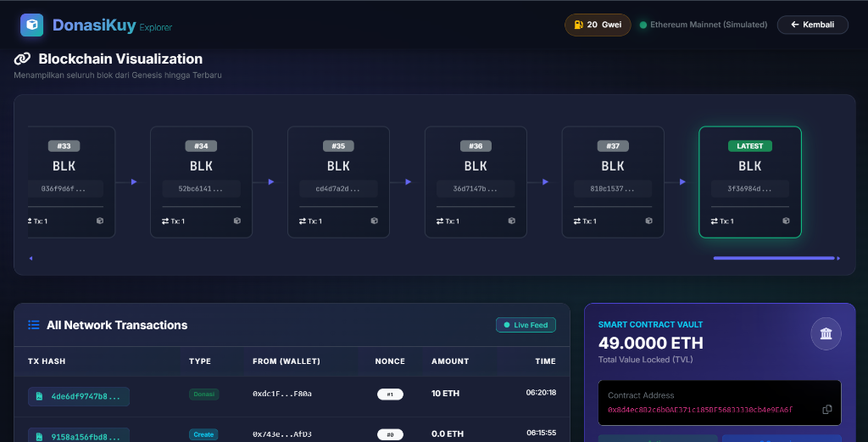
Task: Click hash 810c1537... on block #37
Action: [x=613, y=189]
